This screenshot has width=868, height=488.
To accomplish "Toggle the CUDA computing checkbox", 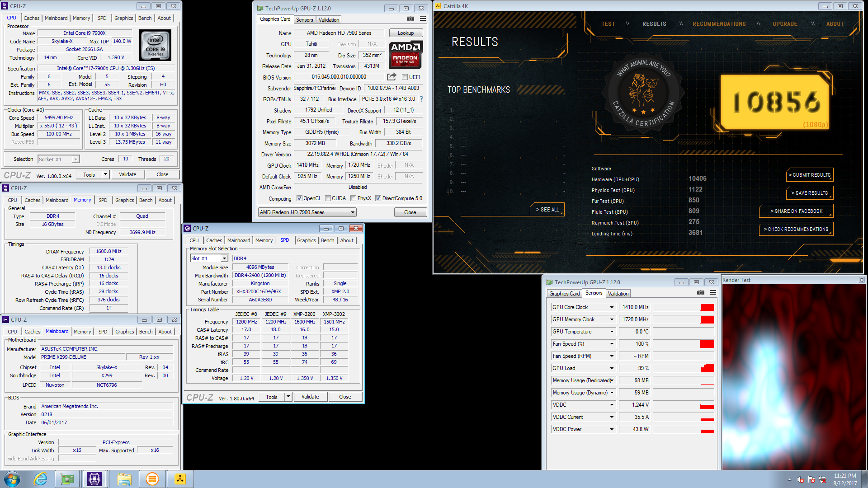I will (328, 198).
